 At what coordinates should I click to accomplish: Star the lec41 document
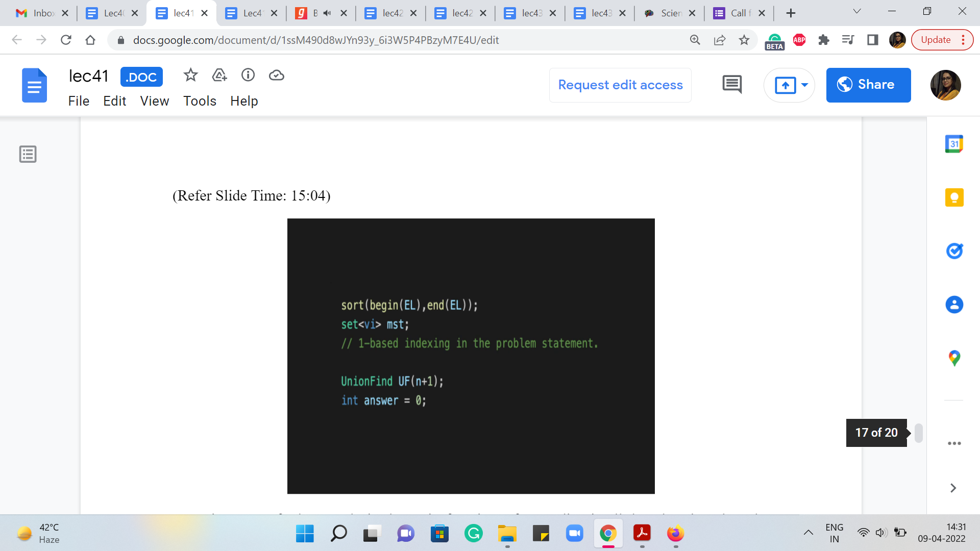click(190, 76)
